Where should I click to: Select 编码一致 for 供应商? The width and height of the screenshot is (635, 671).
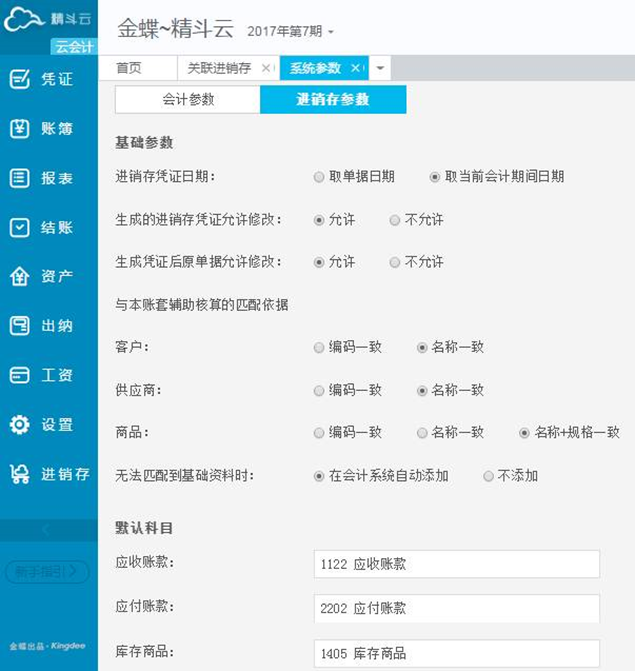coord(319,390)
